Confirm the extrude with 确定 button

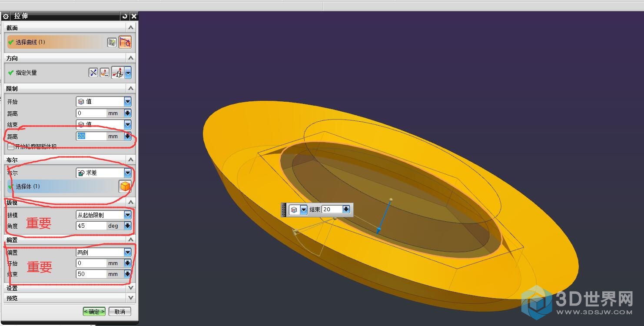(x=94, y=312)
